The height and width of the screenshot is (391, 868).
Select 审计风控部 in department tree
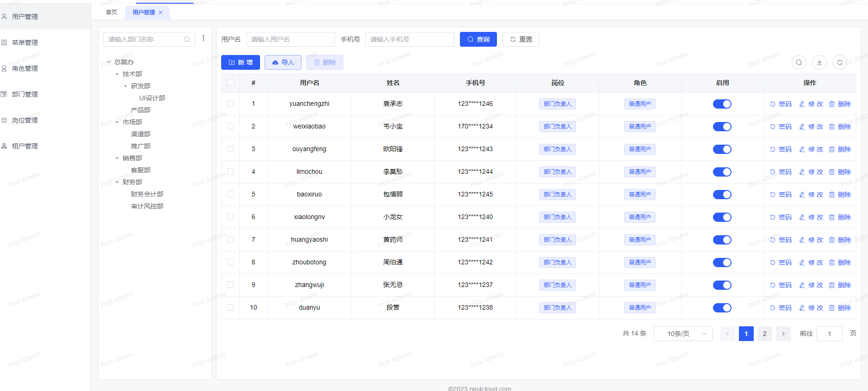147,206
